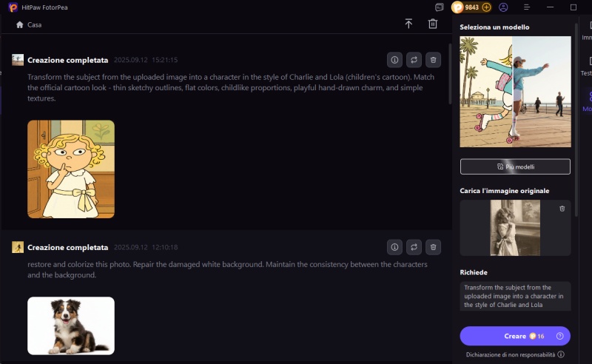Screen dimensions: 592x364
Task: Click the upload-to-top arrow icon
Action: [408, 24]
